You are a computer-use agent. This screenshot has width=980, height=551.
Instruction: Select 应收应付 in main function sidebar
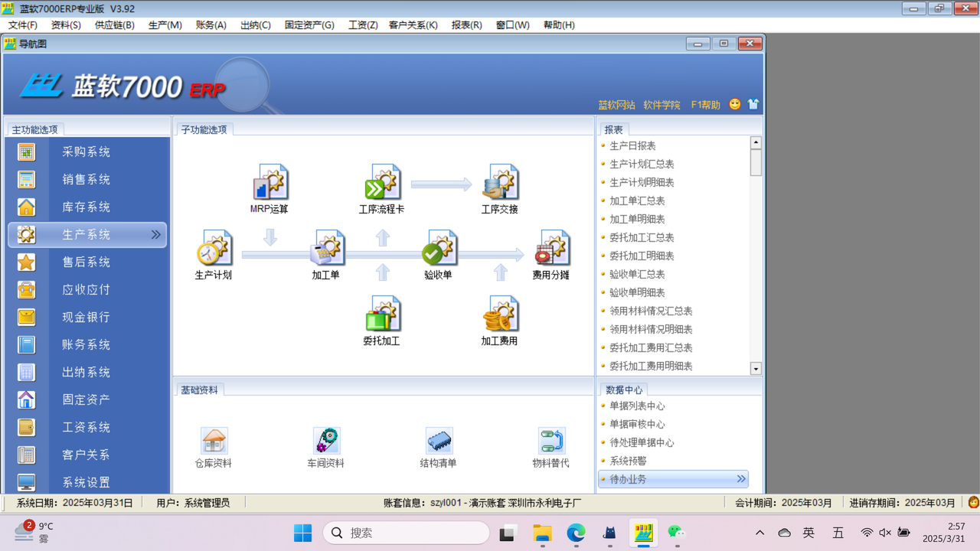click(x=87, y=290)
